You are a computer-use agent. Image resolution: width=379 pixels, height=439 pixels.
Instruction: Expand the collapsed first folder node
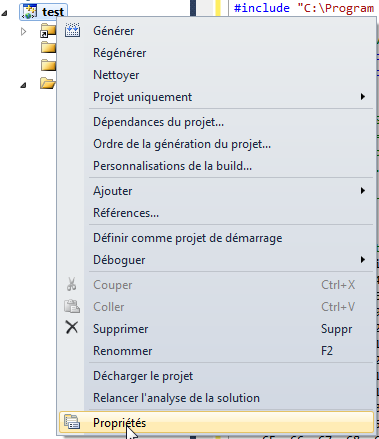click(23, 32)
